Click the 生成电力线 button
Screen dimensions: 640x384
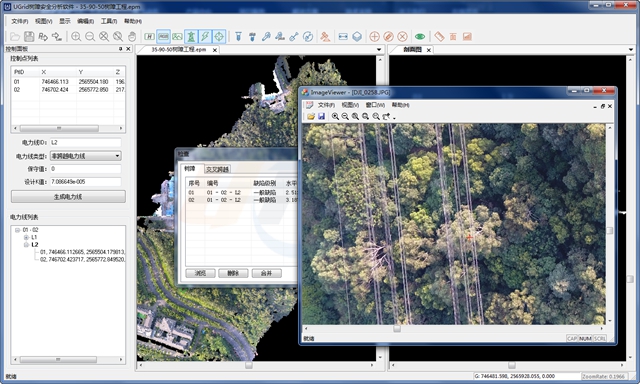pos(68,197)
